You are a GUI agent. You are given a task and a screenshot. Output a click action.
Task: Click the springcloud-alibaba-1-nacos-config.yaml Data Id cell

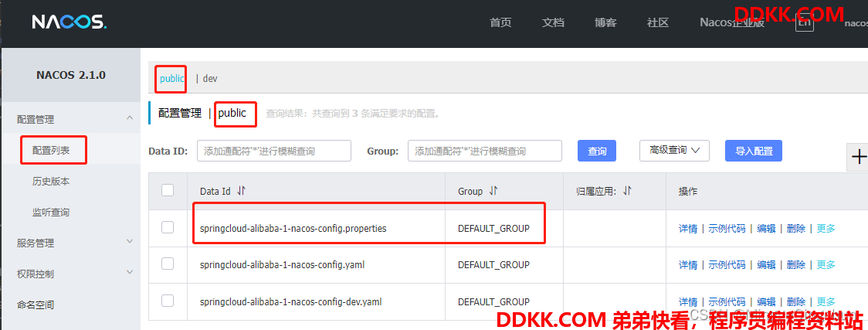(282, 264)
